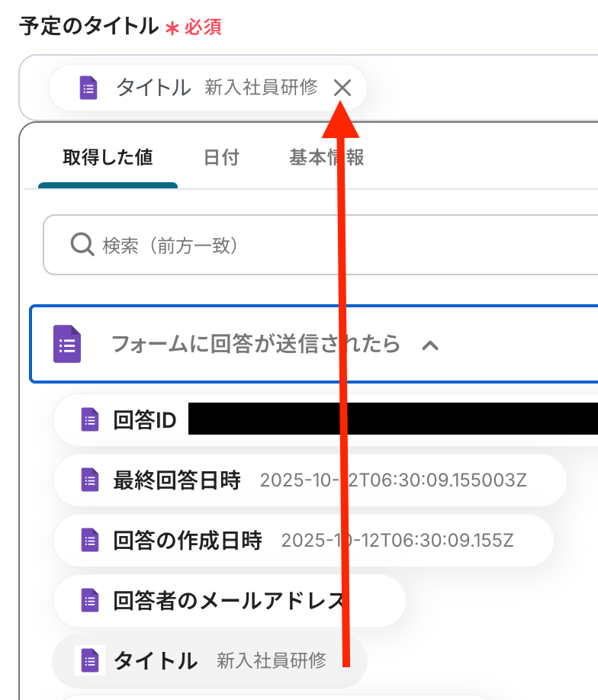Insert the 最終回答日時 value
The image size is (598, 700).
pos(310,480)
